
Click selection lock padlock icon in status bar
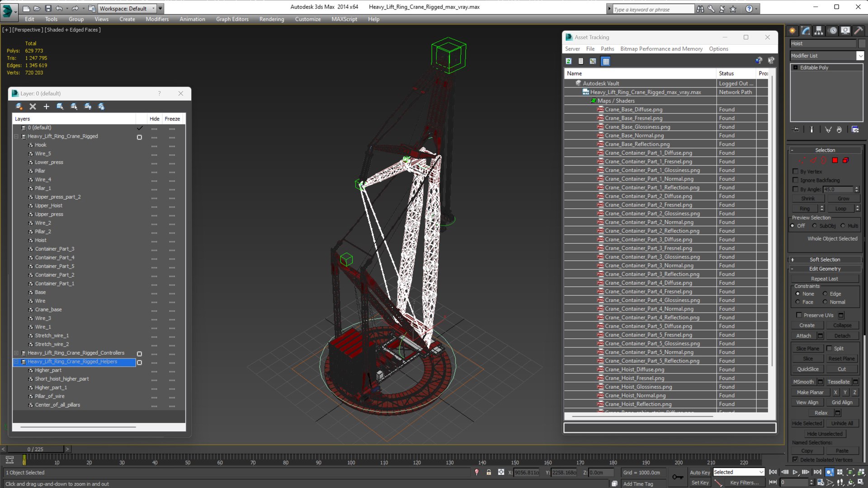coord(489,472)
